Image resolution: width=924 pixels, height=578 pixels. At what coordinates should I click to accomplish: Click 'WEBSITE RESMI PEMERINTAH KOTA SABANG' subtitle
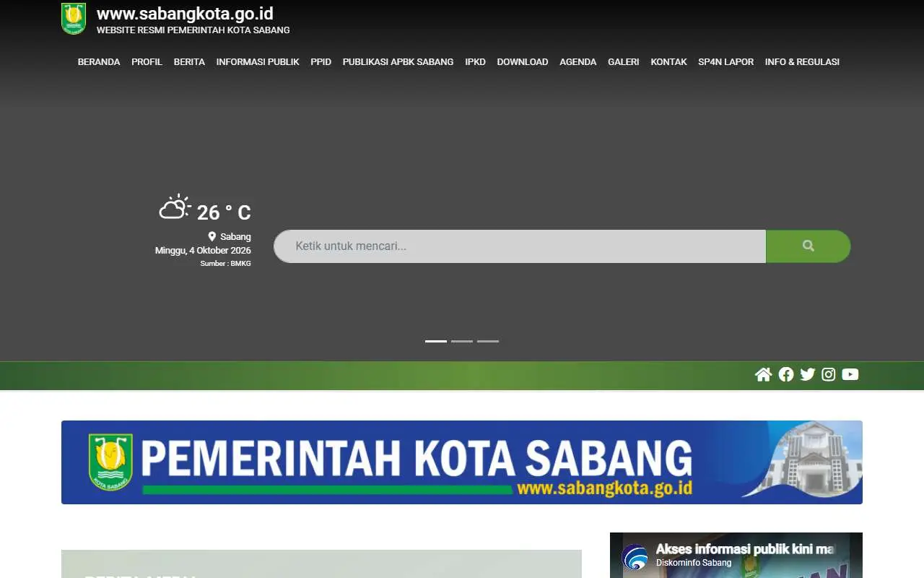click(193, 30)
